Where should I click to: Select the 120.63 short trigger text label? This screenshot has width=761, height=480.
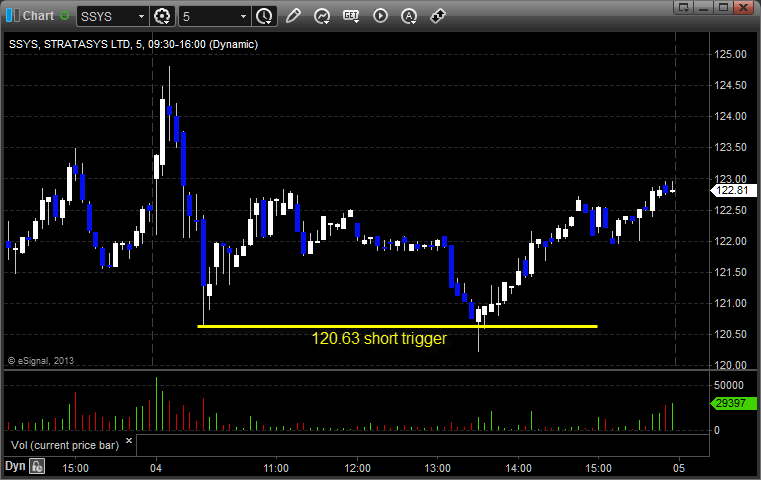(x=379, y=338)
